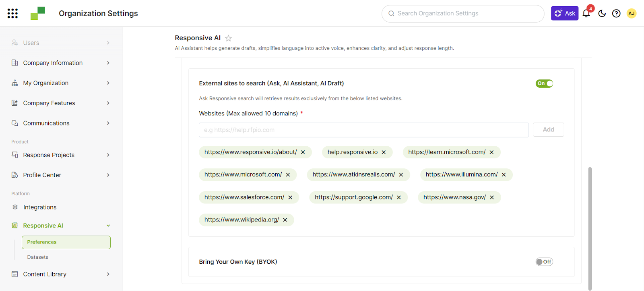This screenshot has height=291, width=644.
Task: Focus the website domain input field
Action: click(364, 130)
